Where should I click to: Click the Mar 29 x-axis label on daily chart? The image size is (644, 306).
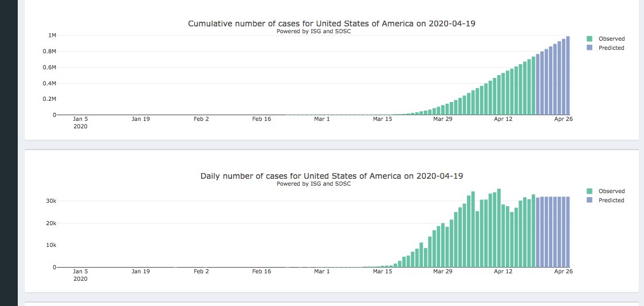pos(442,272)
